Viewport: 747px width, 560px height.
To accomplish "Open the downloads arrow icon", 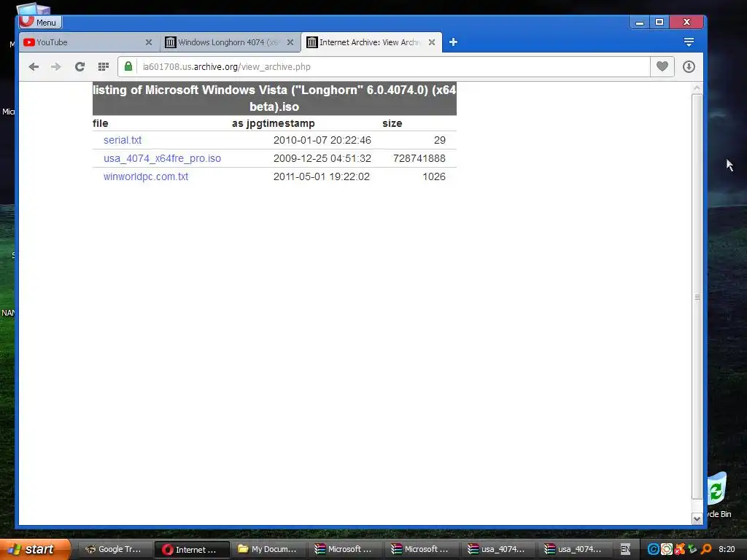I will 689,66.
